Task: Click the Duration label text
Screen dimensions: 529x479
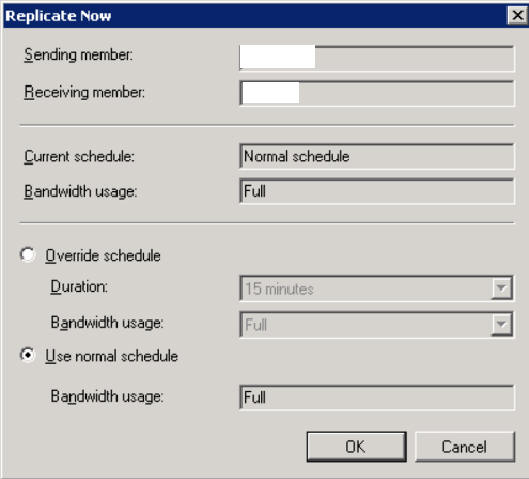Action: 79,287
